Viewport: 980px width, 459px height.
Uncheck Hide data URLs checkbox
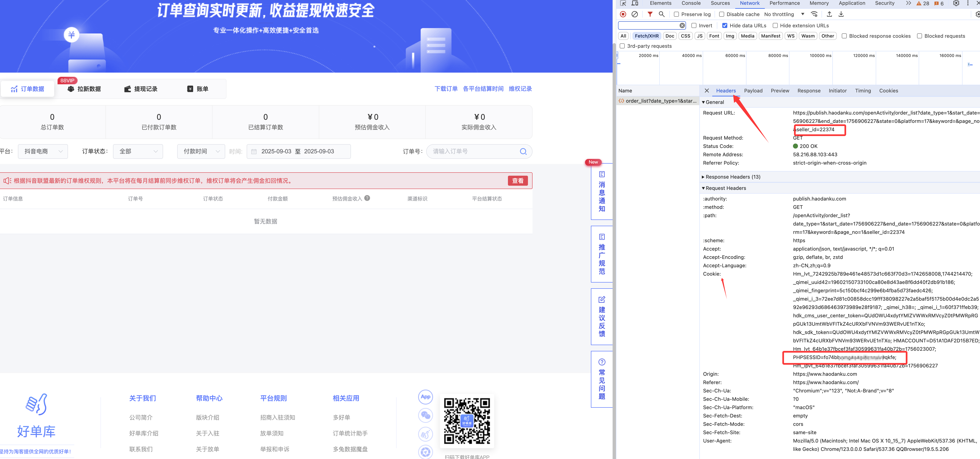point(725,25)
